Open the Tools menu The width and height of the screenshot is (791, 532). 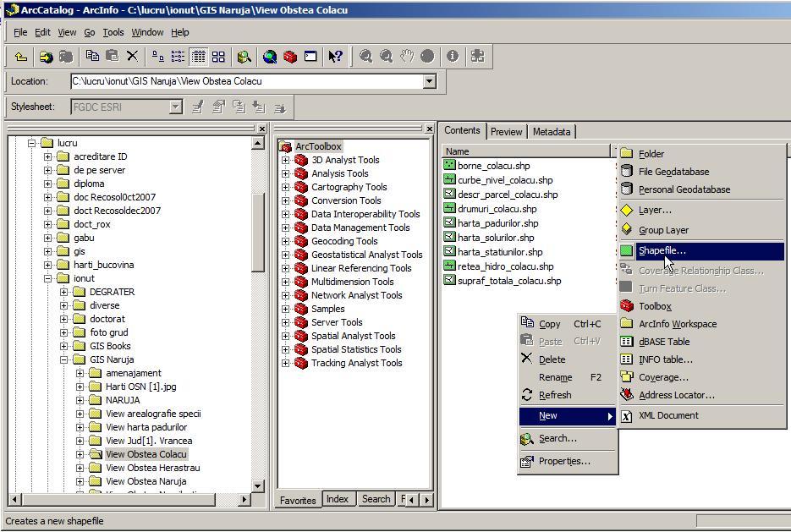[x=113, y=32]
